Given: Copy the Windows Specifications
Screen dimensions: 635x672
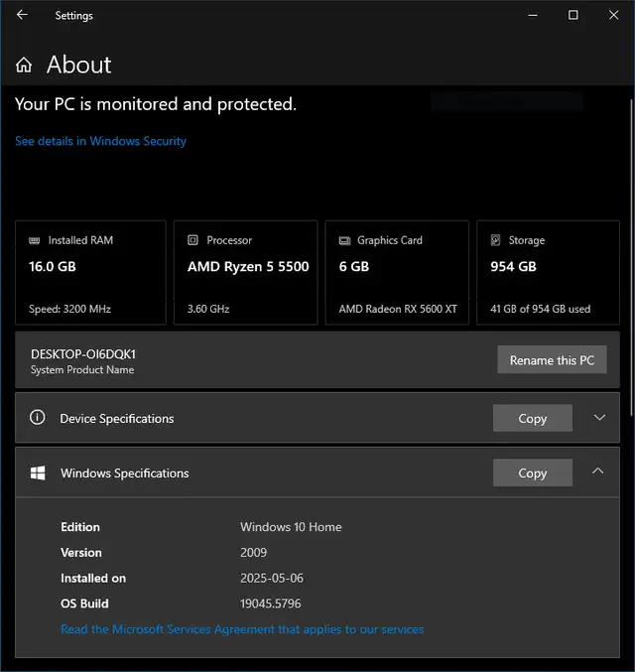Looking at the screenshot, I should (x=533, y=472).
